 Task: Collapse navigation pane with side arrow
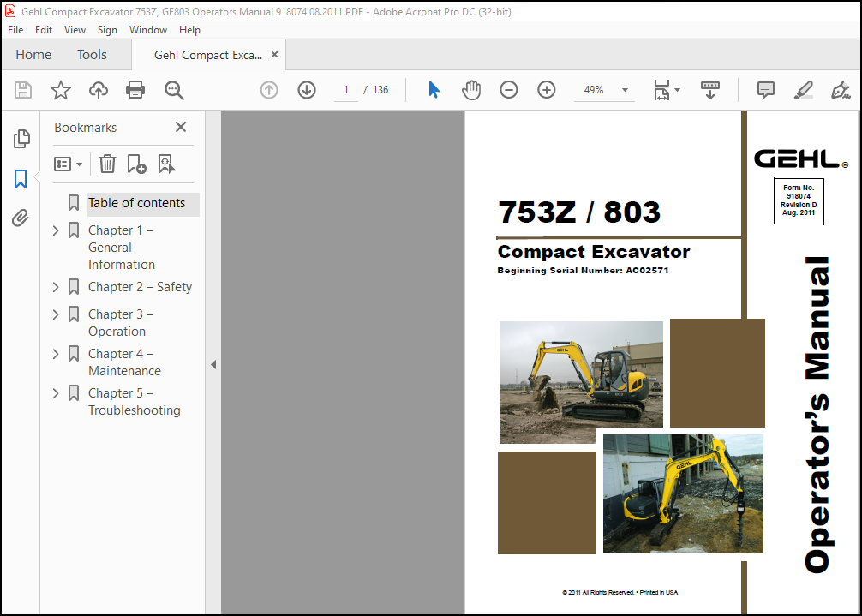213,364
